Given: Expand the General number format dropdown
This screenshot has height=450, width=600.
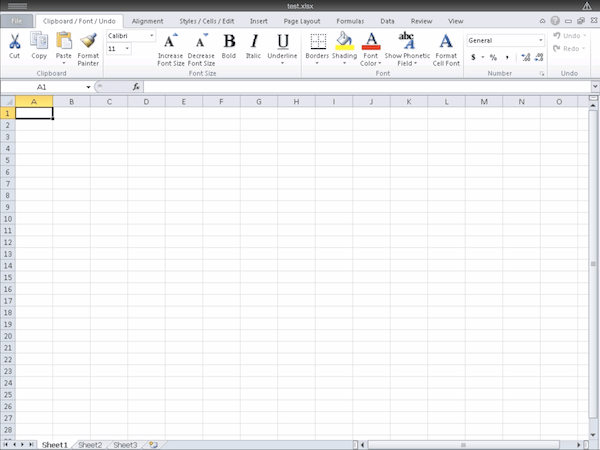Looking at the screenshot, I should click(x=541, y=40).
